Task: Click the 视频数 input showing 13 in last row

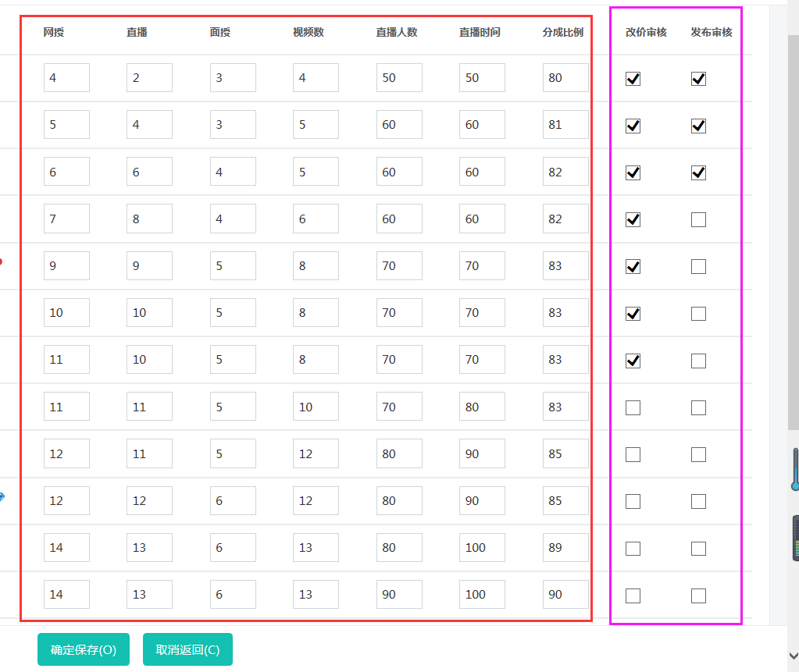Action: [x=316, y=595]
